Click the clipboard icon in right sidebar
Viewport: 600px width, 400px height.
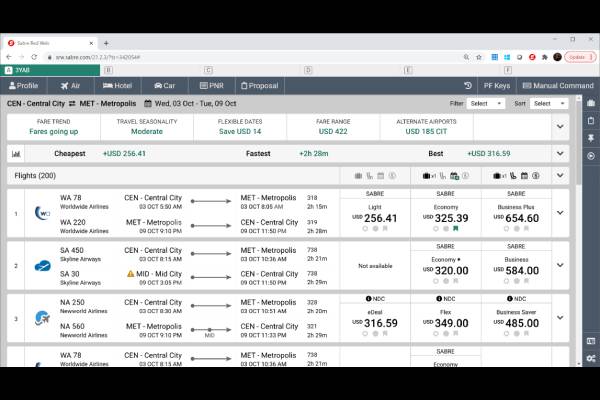point(591,121)
